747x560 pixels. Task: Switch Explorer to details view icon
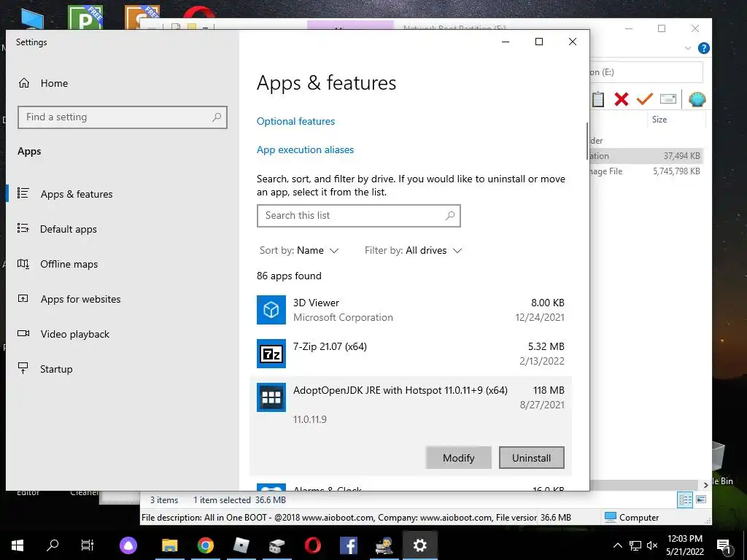685,500
